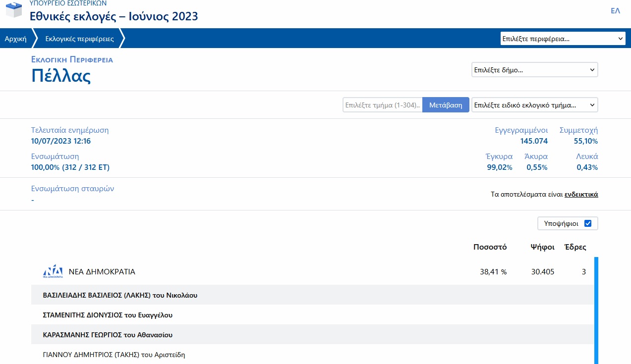The image size is (631, 364).
Task: Select candidate Σταμενίτης Διονύσιος row
Action: 108,315
